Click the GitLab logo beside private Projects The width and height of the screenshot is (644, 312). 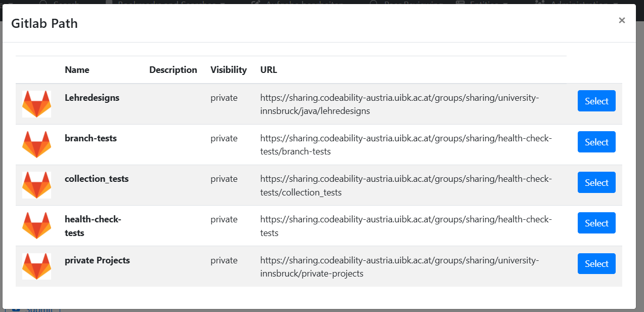(36, 266)
